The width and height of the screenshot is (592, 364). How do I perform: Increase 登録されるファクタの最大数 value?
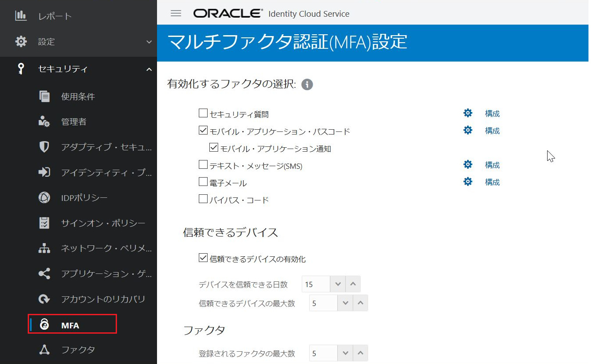(360, 353)
